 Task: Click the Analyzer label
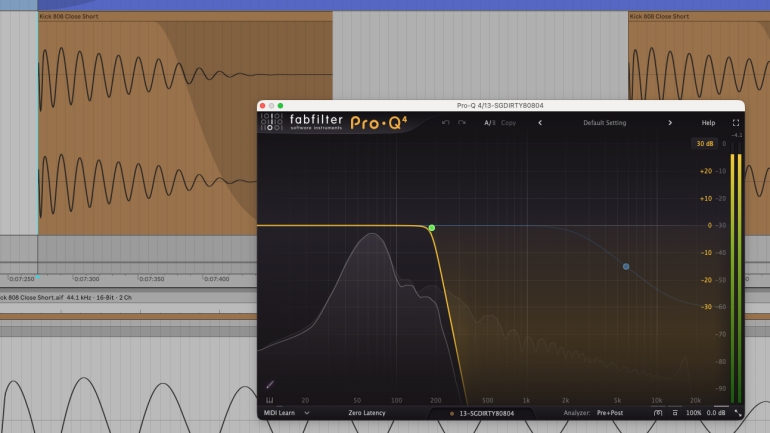[x=577, y=413]
